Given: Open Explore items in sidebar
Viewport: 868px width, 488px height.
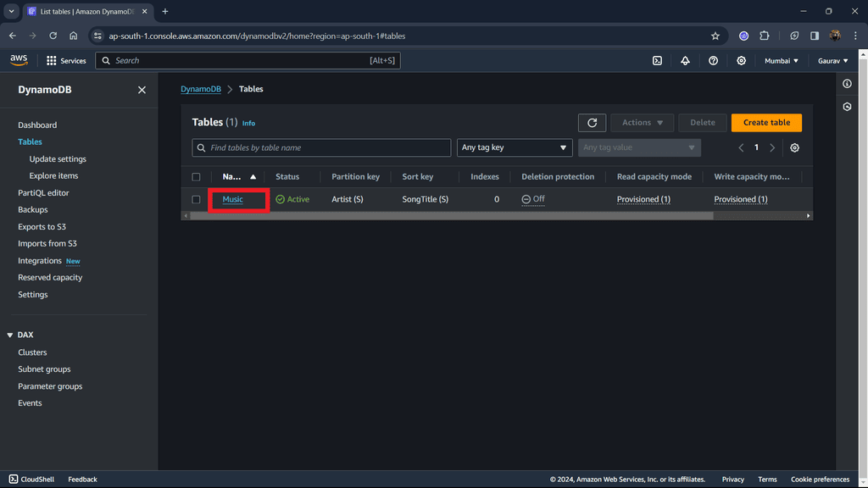Looking at the screenshot, I should click(x=53, y=175).
